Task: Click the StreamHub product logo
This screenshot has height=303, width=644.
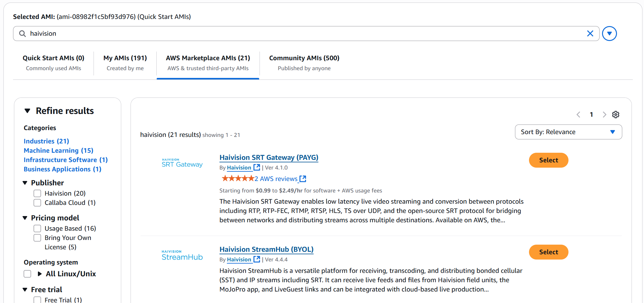Action: [x=182, y=255]
